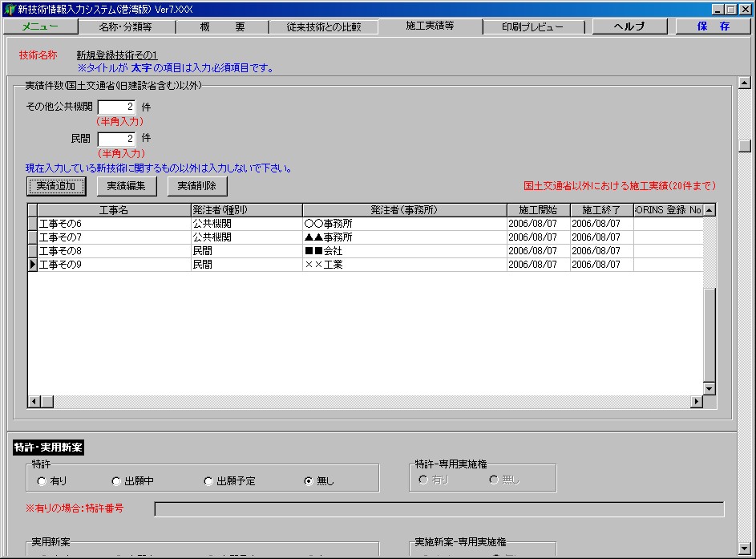Click the grid's scroll-down arrow
Image resolution: width=756 pixels, height=559 pixels.
[x=709, y=388]
